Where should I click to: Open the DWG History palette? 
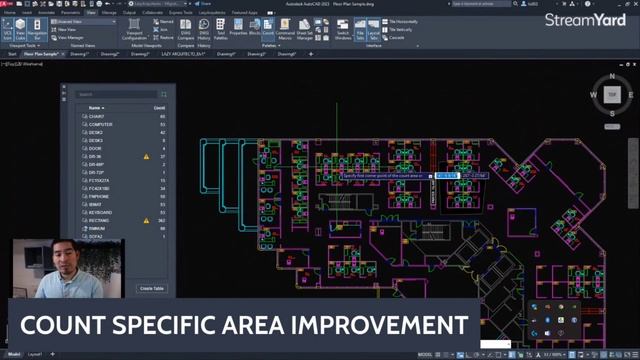[x=204, y=29]
